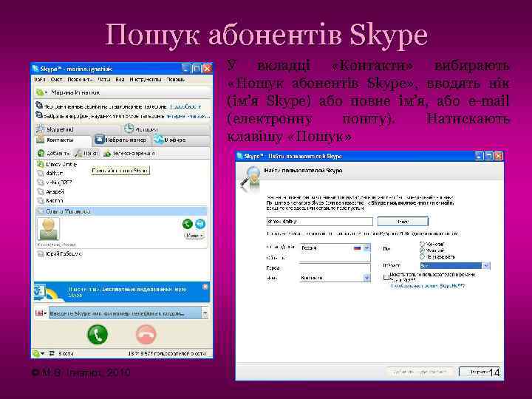Click the Добавить contact button

pos(54,154)
